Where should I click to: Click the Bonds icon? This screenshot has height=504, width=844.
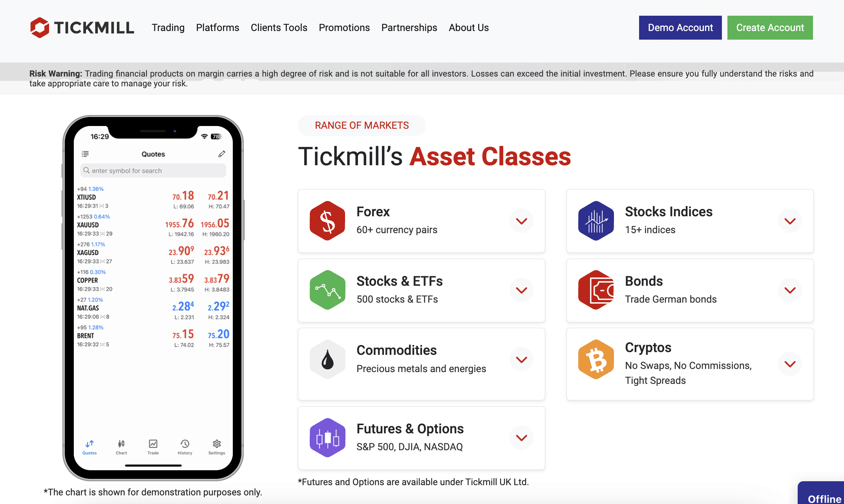[596, 290]
